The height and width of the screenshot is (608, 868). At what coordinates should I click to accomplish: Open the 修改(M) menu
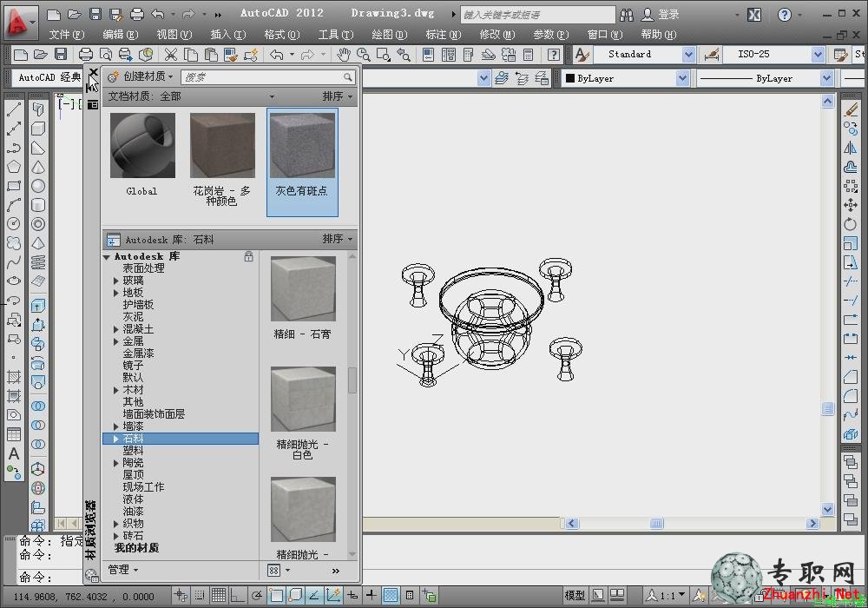point(497,35)
